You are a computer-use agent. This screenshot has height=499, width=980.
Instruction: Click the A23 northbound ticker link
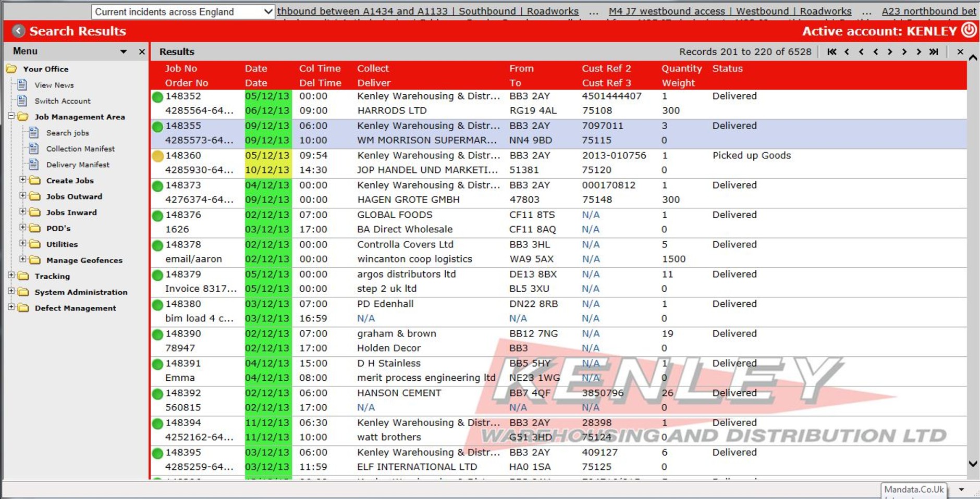pos(929,11)
